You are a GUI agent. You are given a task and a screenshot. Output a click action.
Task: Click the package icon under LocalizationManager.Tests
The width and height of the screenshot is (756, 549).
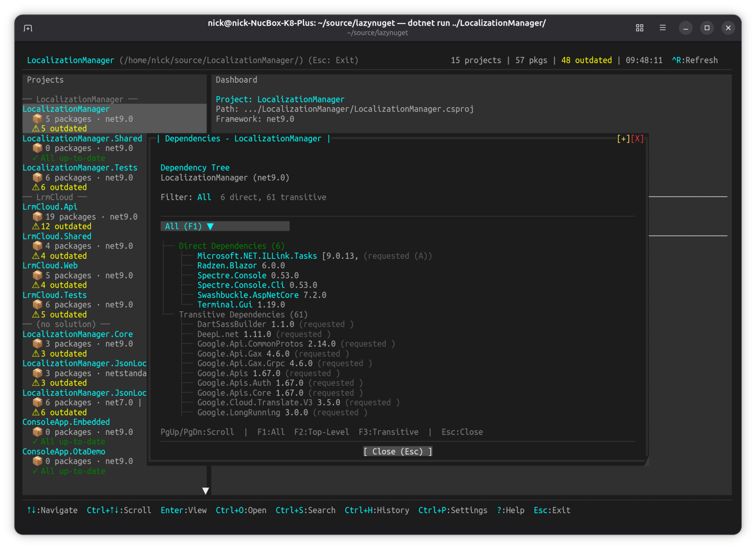[37, 178]
